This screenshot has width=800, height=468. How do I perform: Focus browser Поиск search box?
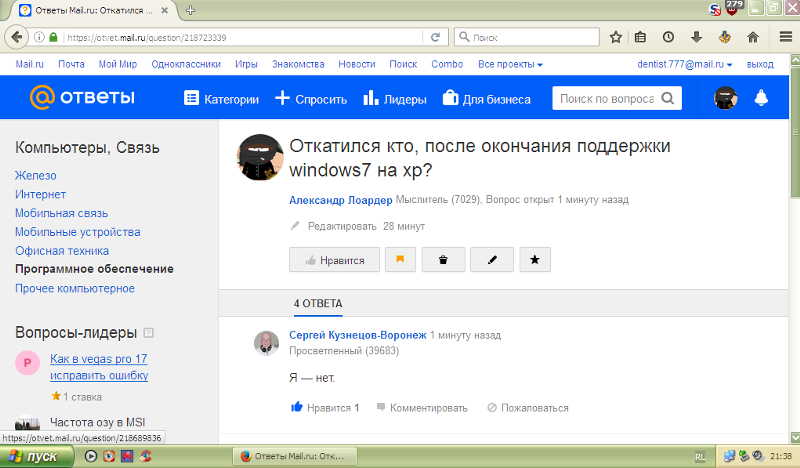pyautogui.click(x=527, y=37)
